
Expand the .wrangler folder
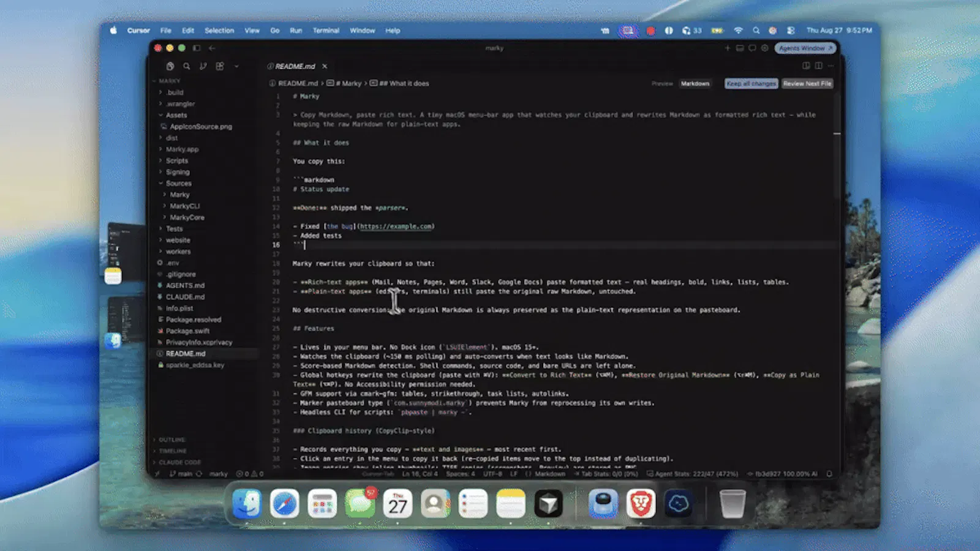click(180, 104)
